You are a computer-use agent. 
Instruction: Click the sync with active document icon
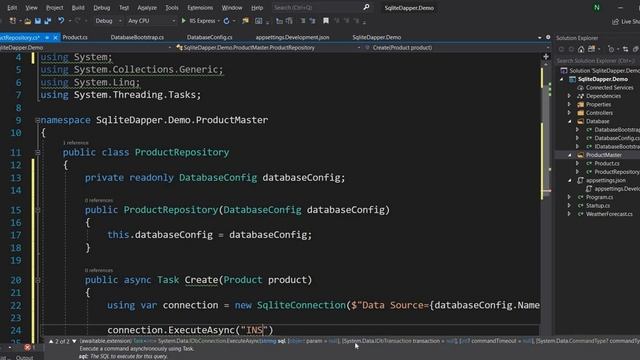[x=625, y=49]
